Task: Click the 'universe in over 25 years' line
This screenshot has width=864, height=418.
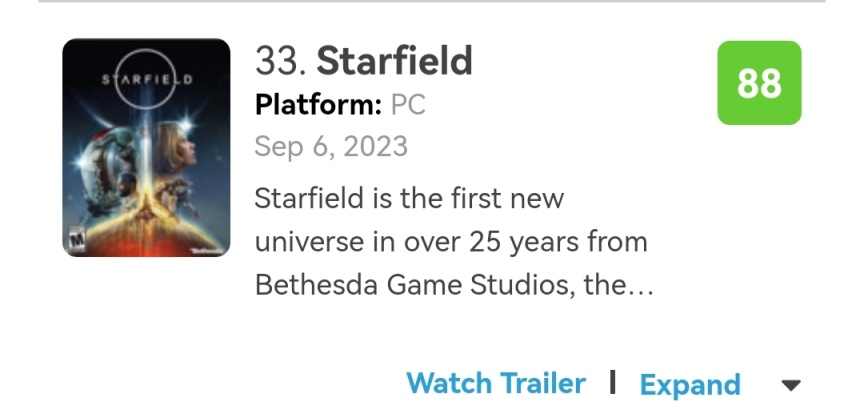Action: [451, 242]
